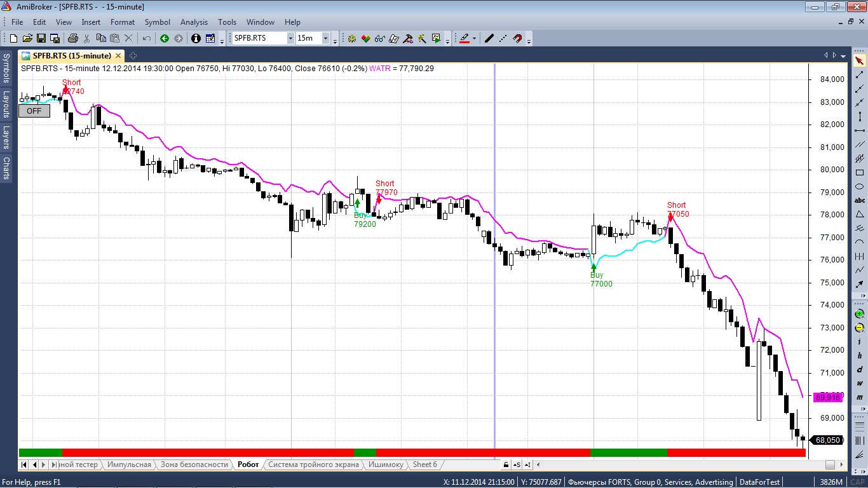Viewport: 868px width, 488px height.
Task: Toggle the magnet snap tool
Action: (x=517, y=38)
